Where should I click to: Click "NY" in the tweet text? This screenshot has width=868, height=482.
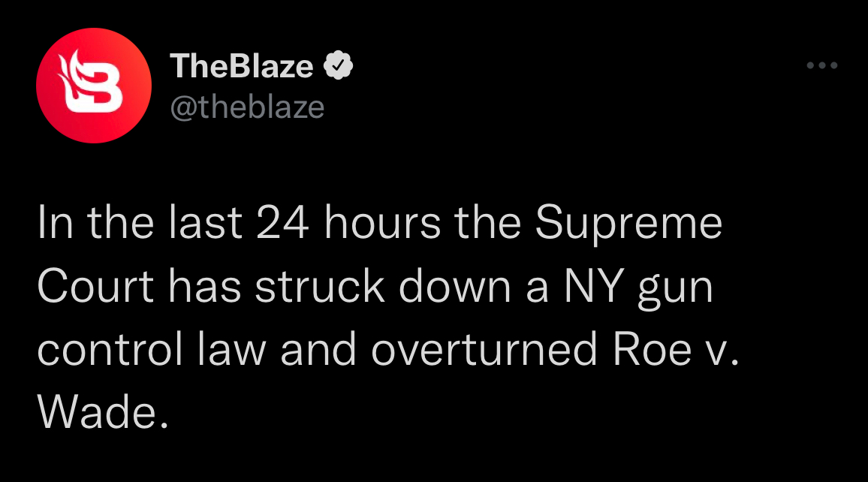pyautogui.click(x=594, y=286)
